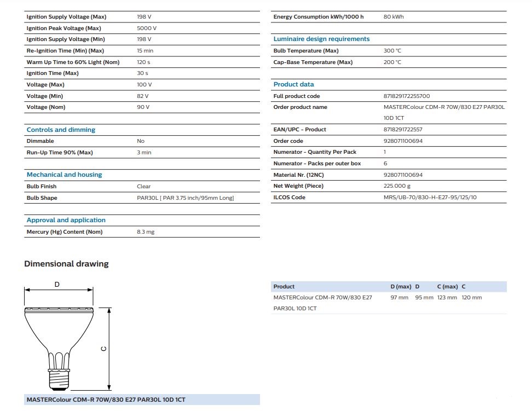Select the ILCOS code MRS/UB-70/830-H-E27-95/125/10

430,197
